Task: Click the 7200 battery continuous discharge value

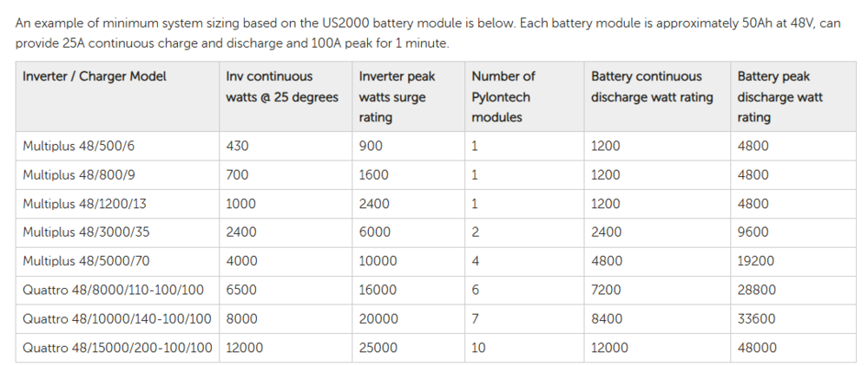Action: click(606, 290)
